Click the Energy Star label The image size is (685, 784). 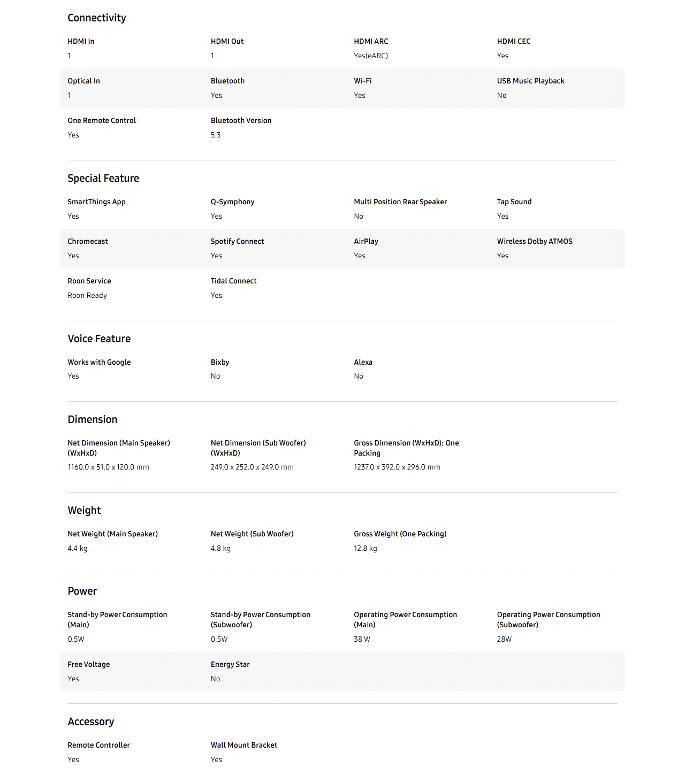click(x=230, y=664)
